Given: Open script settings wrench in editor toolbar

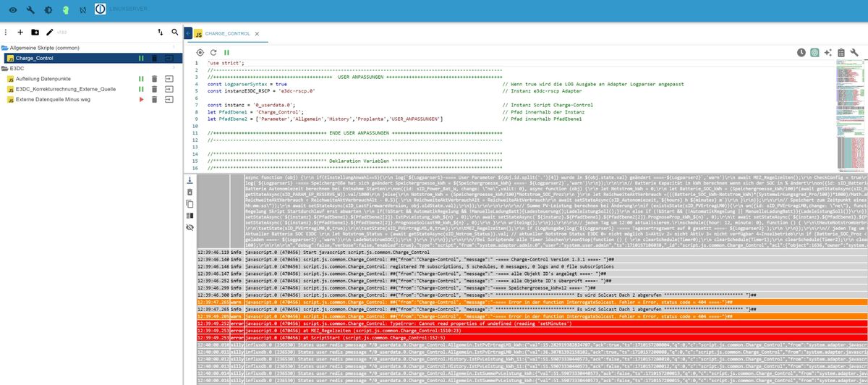Looking at the screenshot, I should (854, 53).
